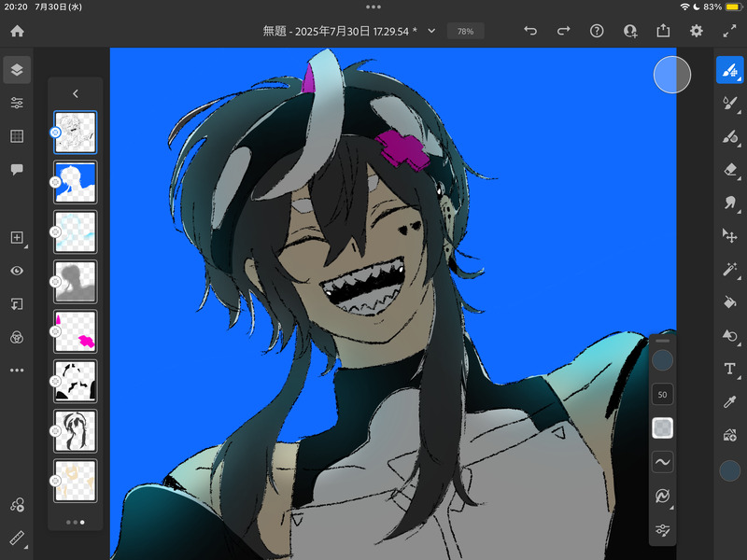Enter full screen mode
Image resolution: width=747 pixels, height=560 pixels.
pos(729,31)
